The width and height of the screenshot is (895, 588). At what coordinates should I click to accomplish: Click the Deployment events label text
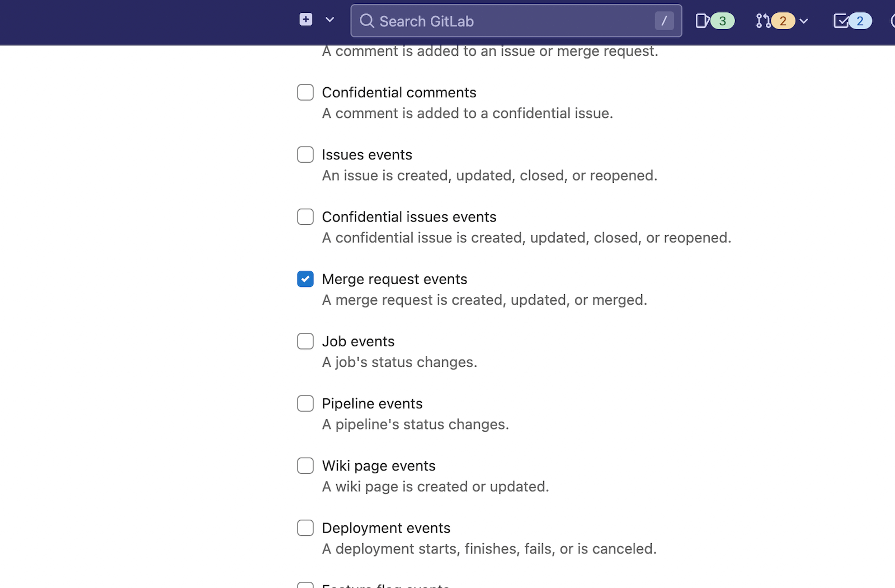pyautogui.click(x=386, y=528)
